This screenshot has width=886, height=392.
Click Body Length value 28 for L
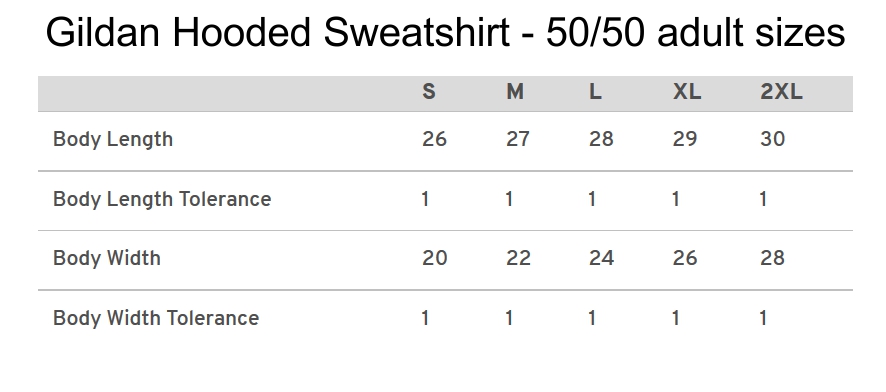[x=601, y=139]
